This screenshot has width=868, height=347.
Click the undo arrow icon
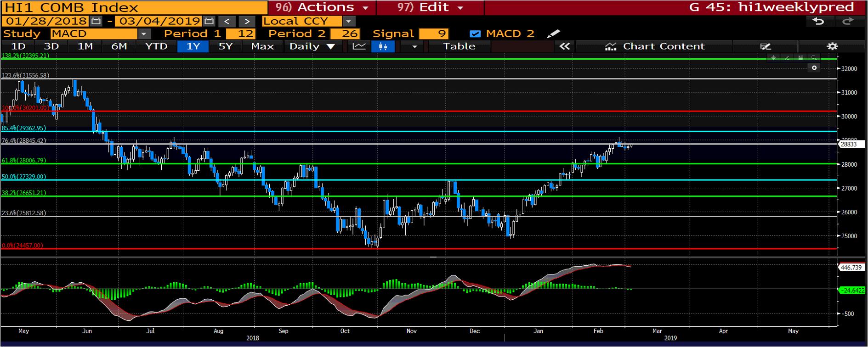pyautogui.click(x=818, y=21)
